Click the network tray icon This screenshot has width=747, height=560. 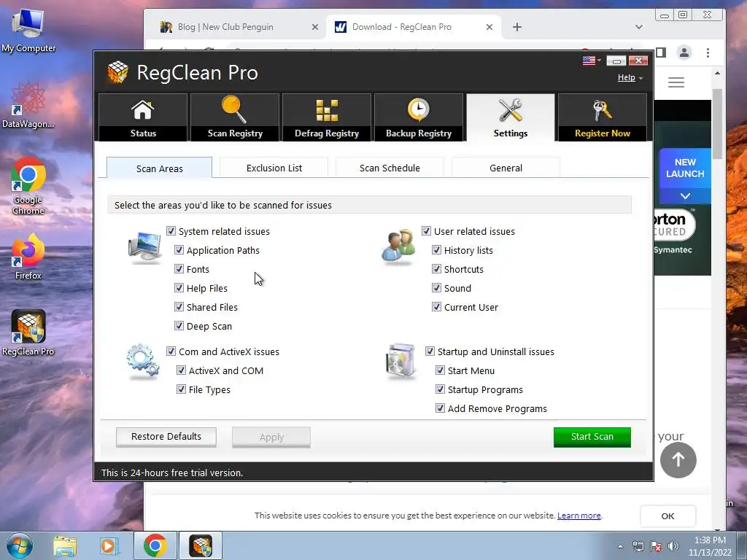tap(638, 546)
